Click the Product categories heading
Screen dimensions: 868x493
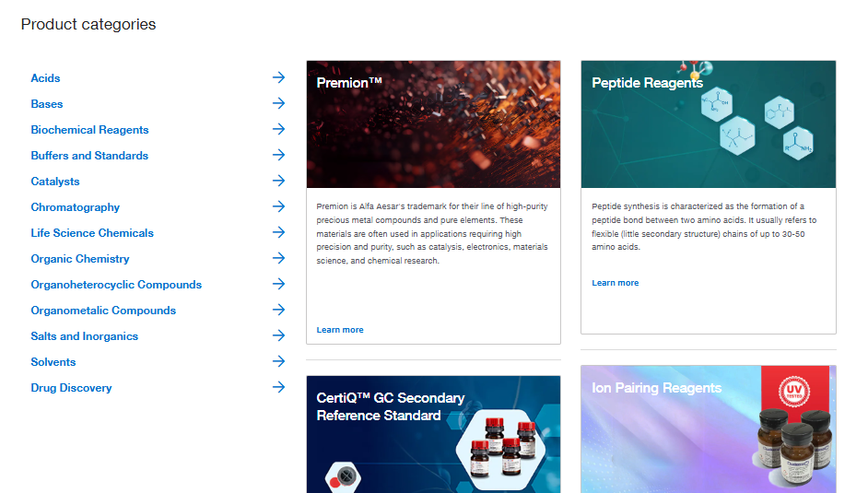click(88, 24)
